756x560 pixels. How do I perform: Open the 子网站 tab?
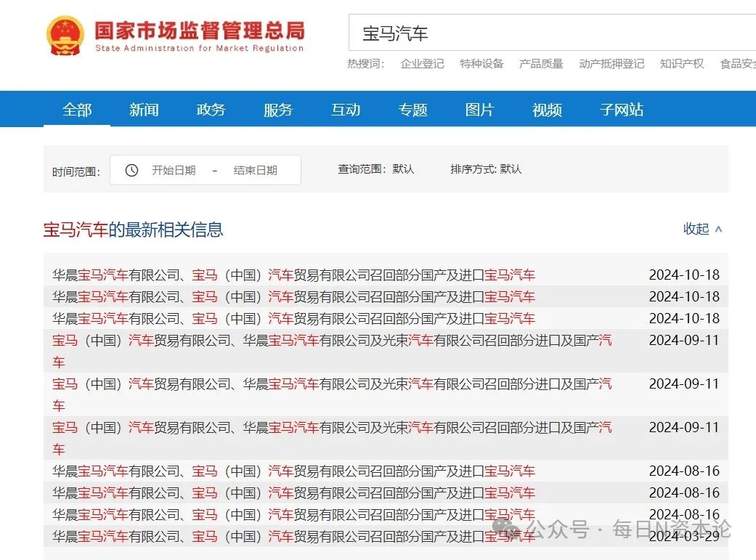pos(622,110)
